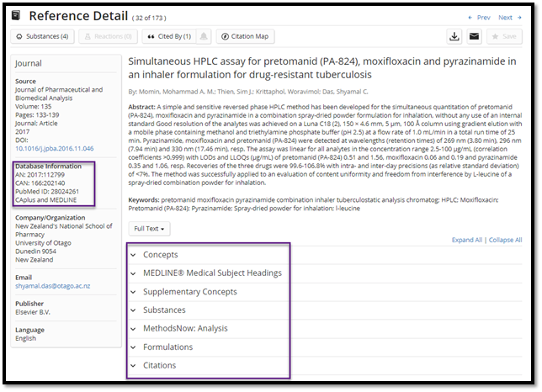Image resolution: width=542 pixels, height=392 pixels.
Task: Click the Save star button
Action: 504,36
